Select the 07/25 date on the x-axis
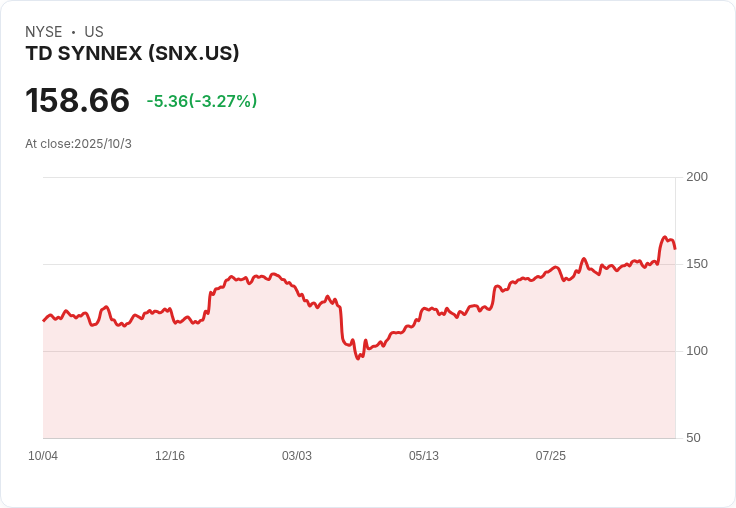Screen dimensions: 736x508 (551, 456)
